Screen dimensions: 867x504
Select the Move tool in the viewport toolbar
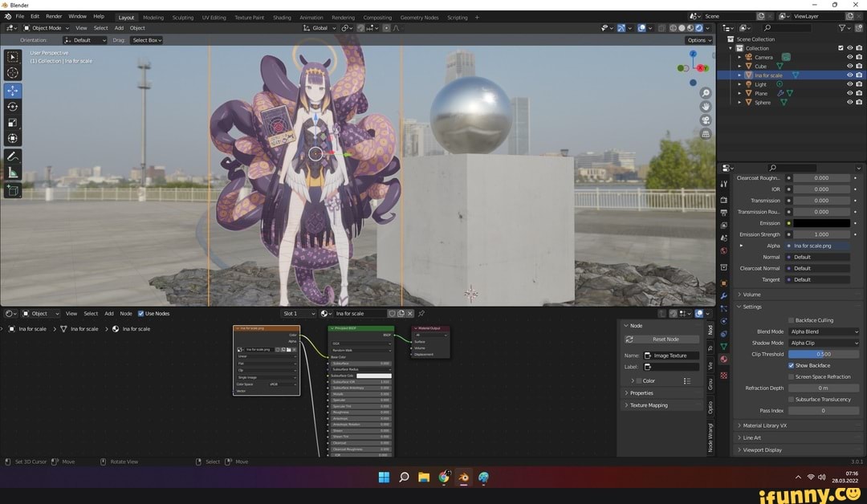(x=12, y=91)
